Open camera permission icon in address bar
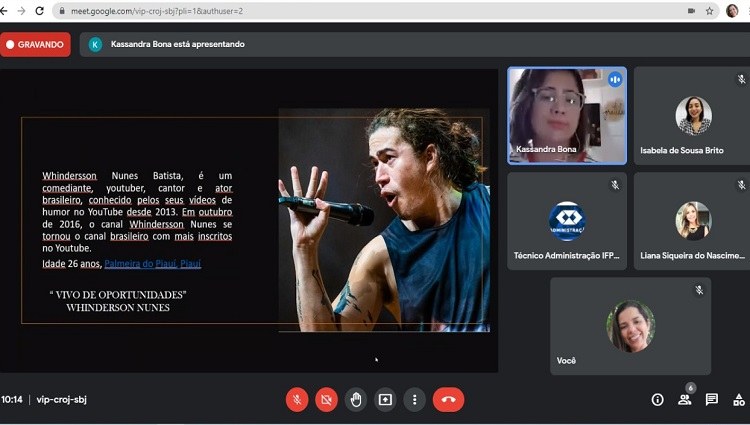The width and height of the screenshot is (750, 425). click(691, 11)
